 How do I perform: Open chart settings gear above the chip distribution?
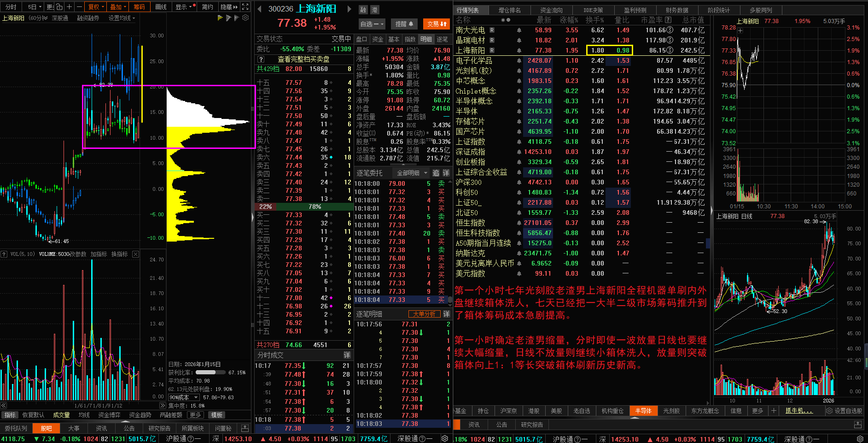coord(245,18)
